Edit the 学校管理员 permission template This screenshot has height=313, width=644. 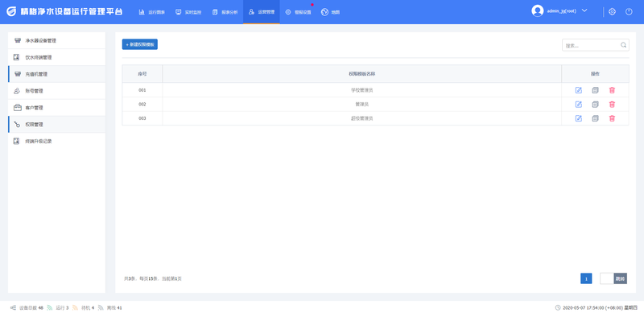[x=578, y=90]
